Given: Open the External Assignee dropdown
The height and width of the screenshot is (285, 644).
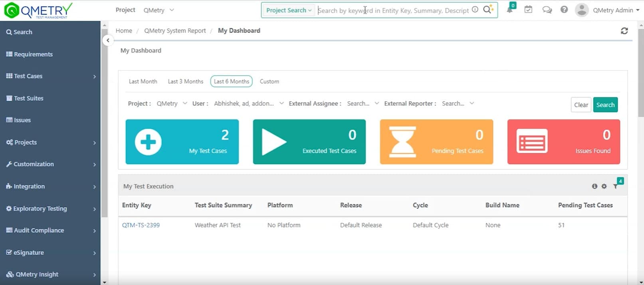Looking at the screenshot, I should (363, 103).
